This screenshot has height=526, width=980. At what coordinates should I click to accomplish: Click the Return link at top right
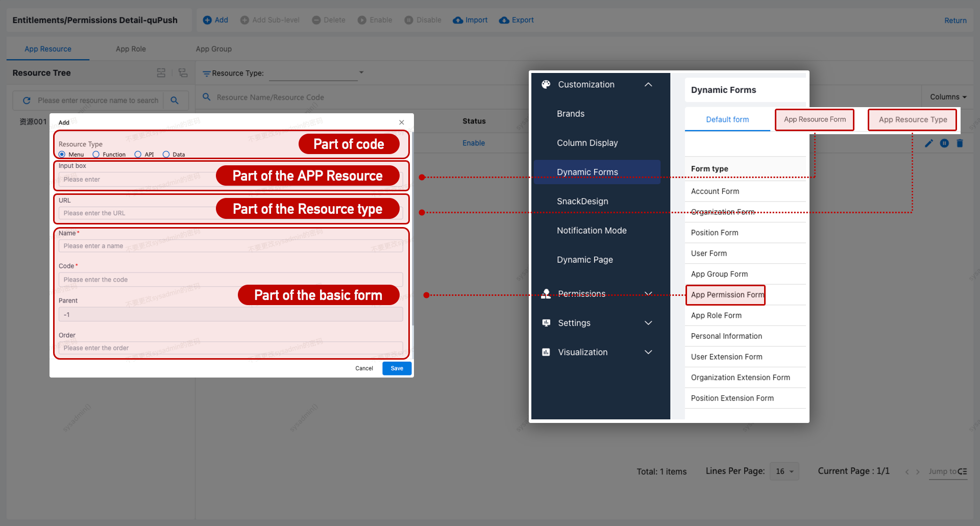pos(955,20)
